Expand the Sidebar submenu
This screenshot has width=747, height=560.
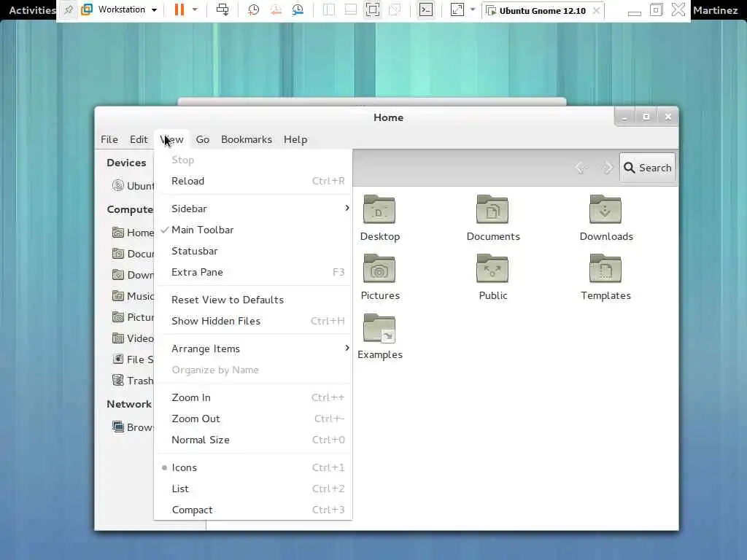[x=253, y=209]
